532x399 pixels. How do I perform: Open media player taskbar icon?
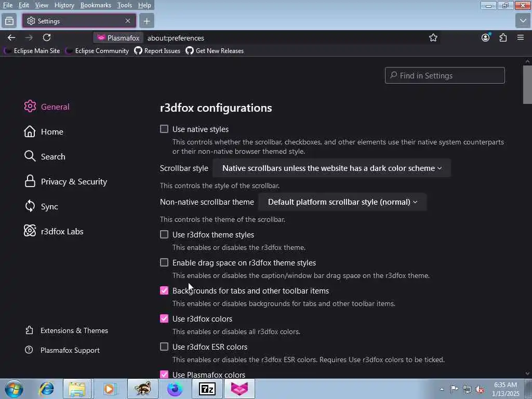click(109, 389)
